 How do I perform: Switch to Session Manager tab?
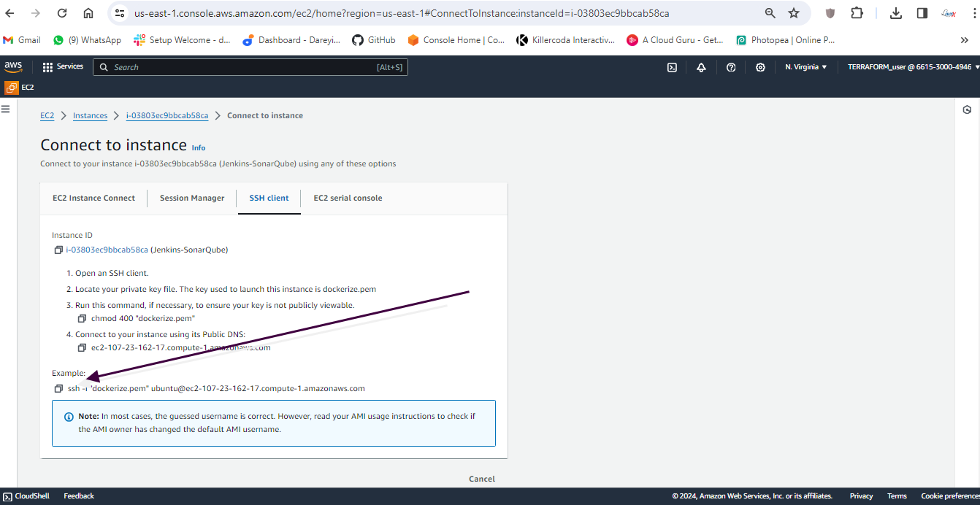coord(192,198)
